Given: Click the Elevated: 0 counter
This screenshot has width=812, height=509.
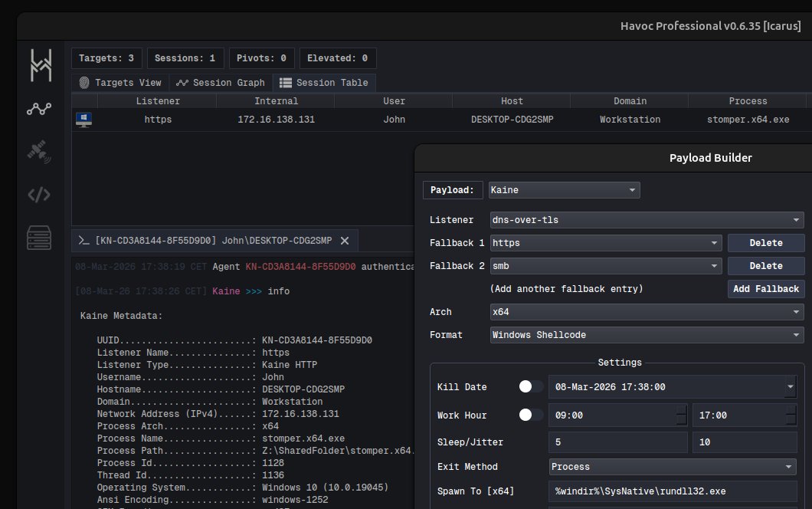Looking at the screenshot, I should tap(338, 58).
